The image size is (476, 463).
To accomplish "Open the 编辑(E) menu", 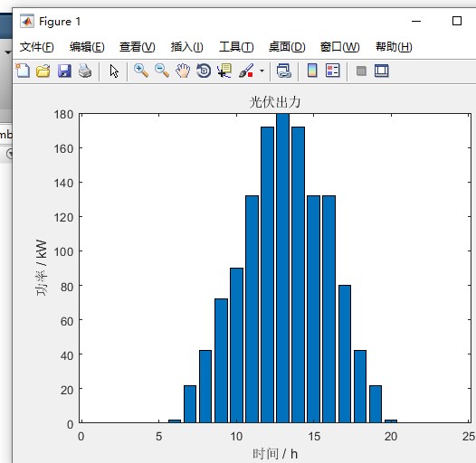I will coord(87,47).
